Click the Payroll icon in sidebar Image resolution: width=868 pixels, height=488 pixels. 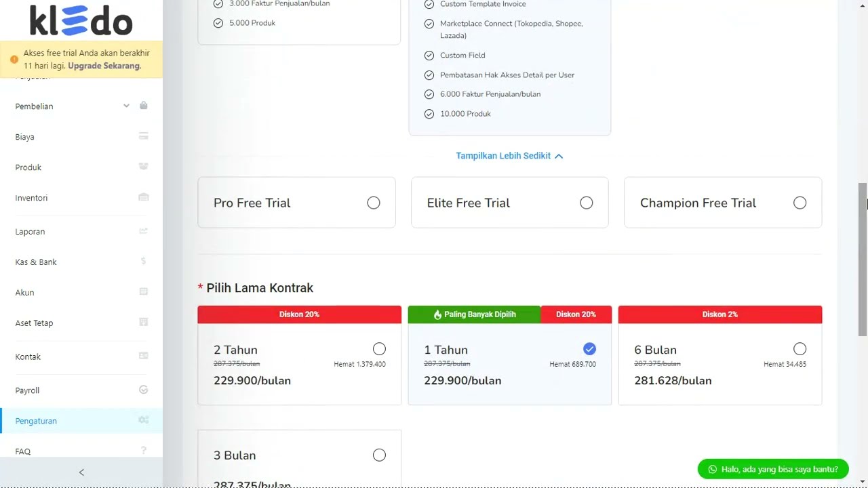click(x=143, y=390)
